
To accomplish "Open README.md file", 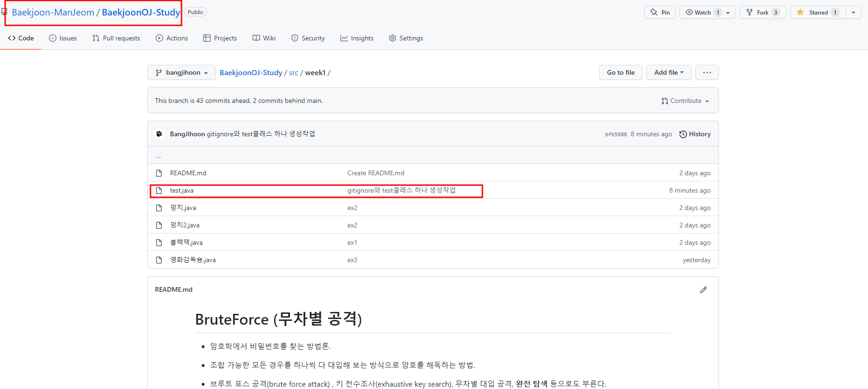I will (x=188, y=173).
